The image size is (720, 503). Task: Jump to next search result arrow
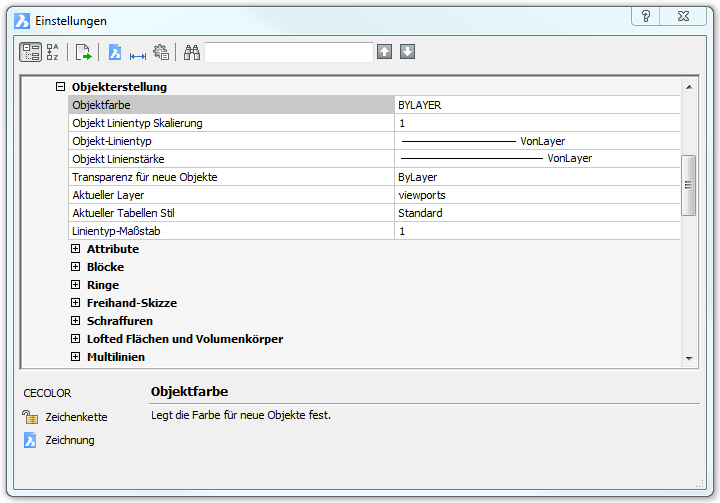click(x=408, y=52)
